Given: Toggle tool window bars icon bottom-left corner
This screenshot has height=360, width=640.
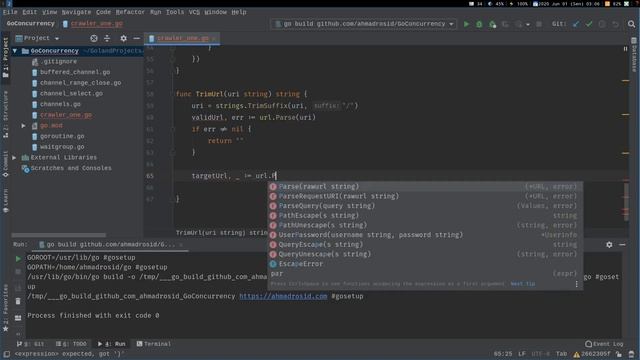Looking at the screenshot, I should pyautogui.click(x=7, y=354).
